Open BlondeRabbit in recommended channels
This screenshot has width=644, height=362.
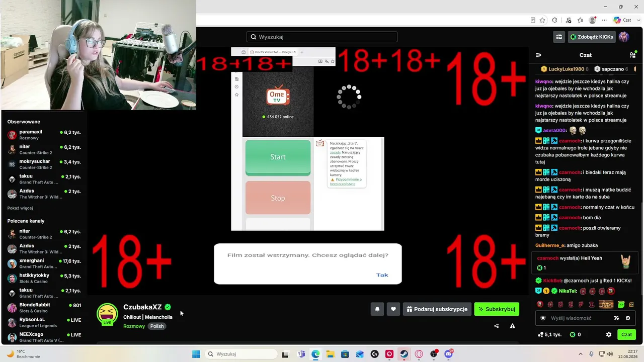pyautogui.click(x=44, y=308)
